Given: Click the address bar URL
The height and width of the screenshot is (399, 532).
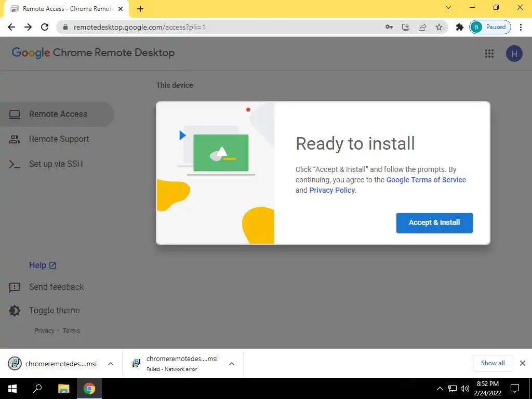Looking at the screenshot, I should [139, 27].
